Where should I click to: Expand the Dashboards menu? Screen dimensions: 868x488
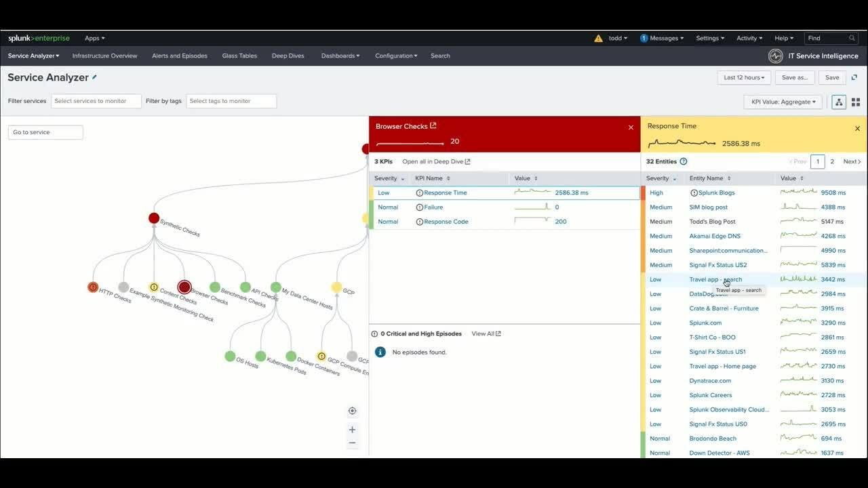coord(340,56)
